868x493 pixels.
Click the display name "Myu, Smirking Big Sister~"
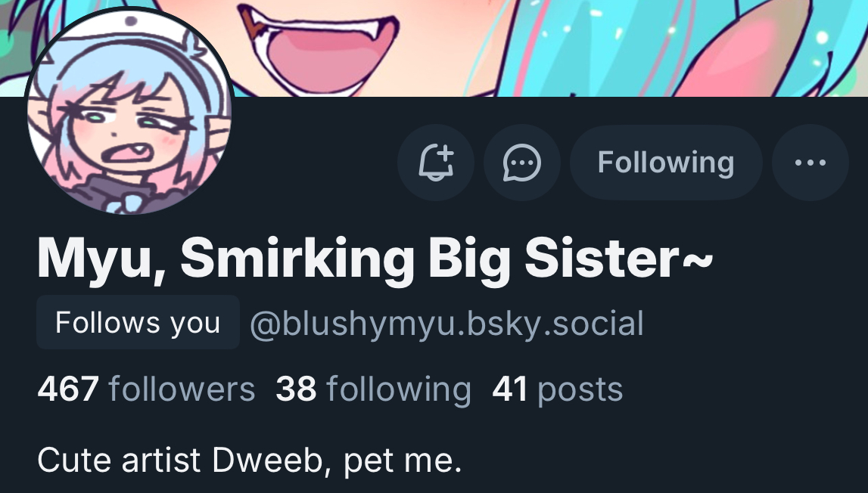tap(375, 259)
